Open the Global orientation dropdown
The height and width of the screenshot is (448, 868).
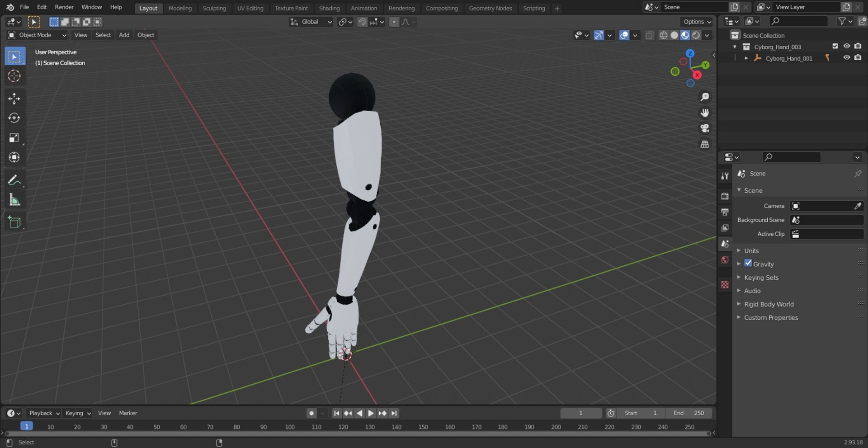click(311, 22)
